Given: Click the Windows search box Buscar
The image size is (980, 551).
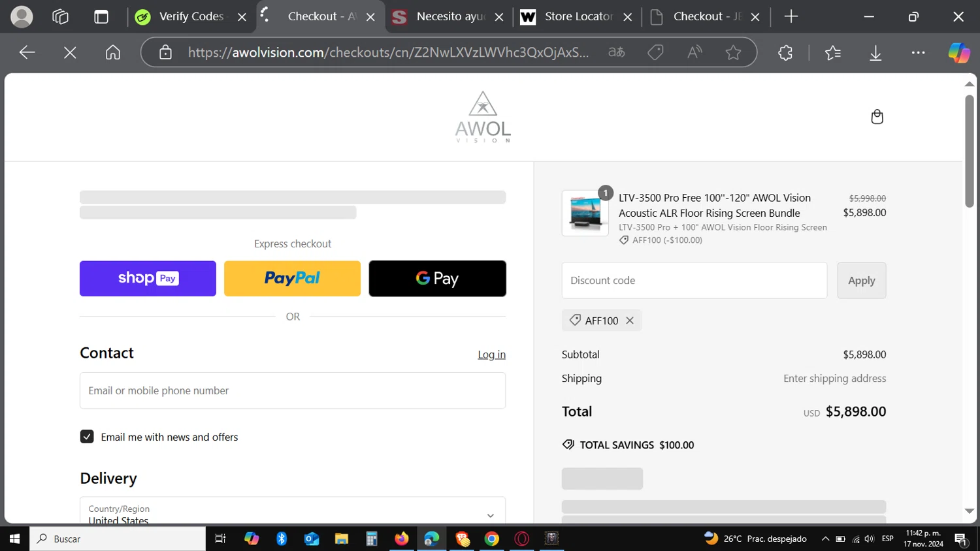Looking at the screenshot, I should 118,539.
